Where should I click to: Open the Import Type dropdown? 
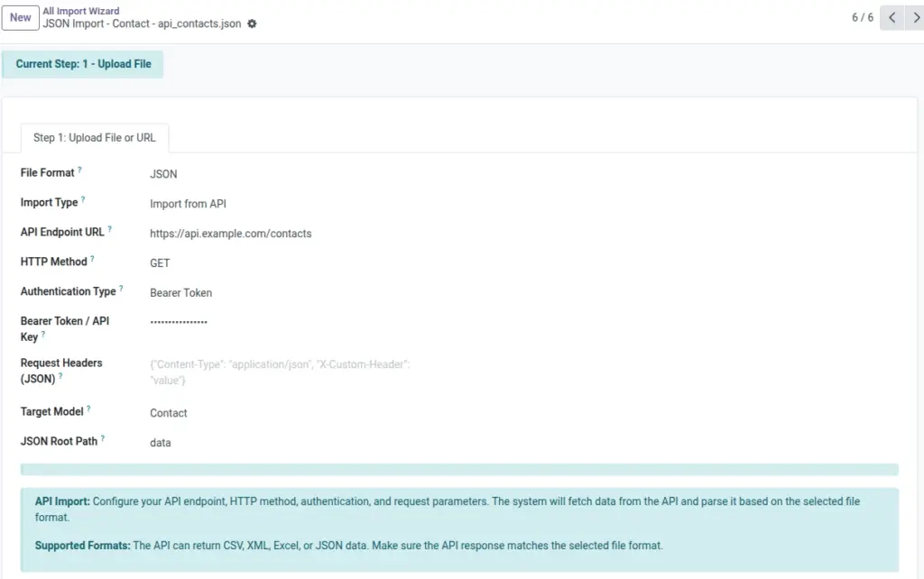pos(188,204)
